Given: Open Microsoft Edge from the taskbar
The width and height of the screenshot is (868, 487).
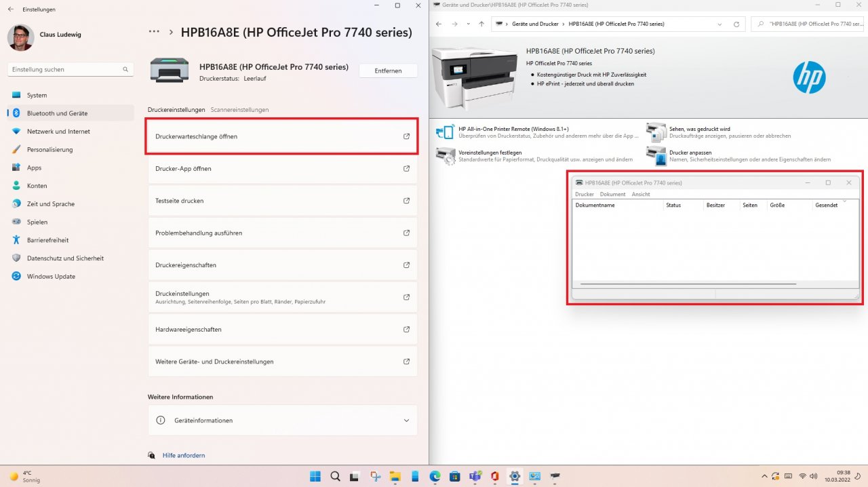Looking at the screenshot, I should (x=435, y=477).
